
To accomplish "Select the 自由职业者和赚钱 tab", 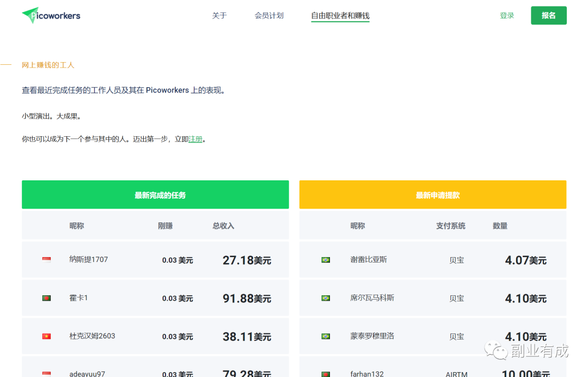I will 340,16.
